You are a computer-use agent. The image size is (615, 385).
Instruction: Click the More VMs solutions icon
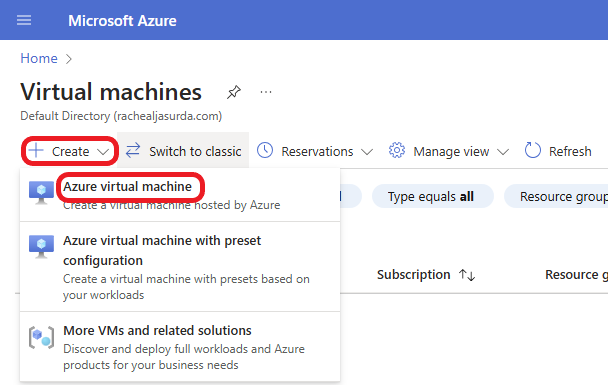(41, 337)
